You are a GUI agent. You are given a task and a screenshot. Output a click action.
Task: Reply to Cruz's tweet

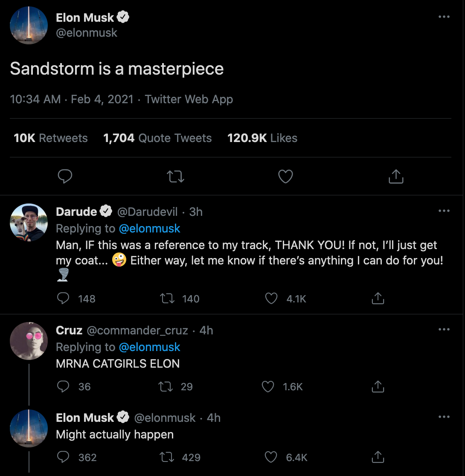click(64, 386)
